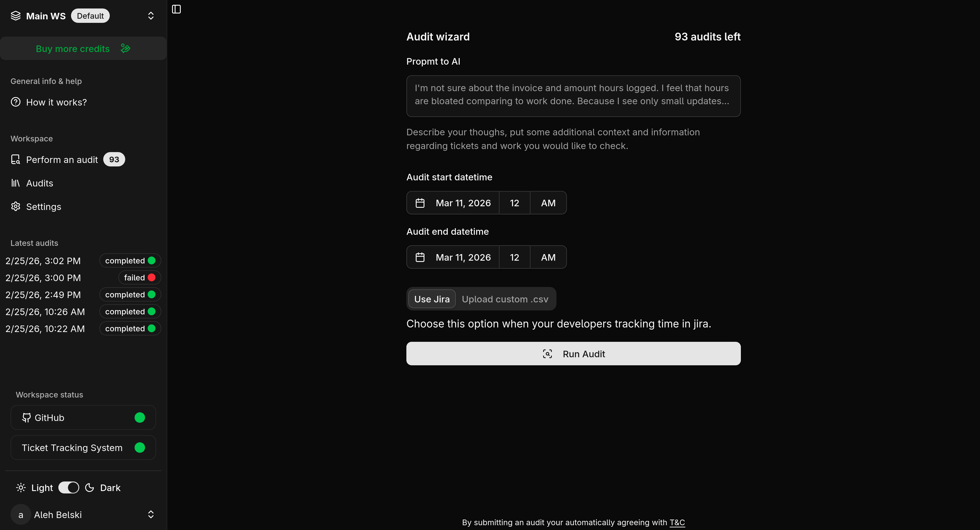Switch to Upload custom .csv option
Viewport: 980px width, 530px height.
tap(505, 299)
